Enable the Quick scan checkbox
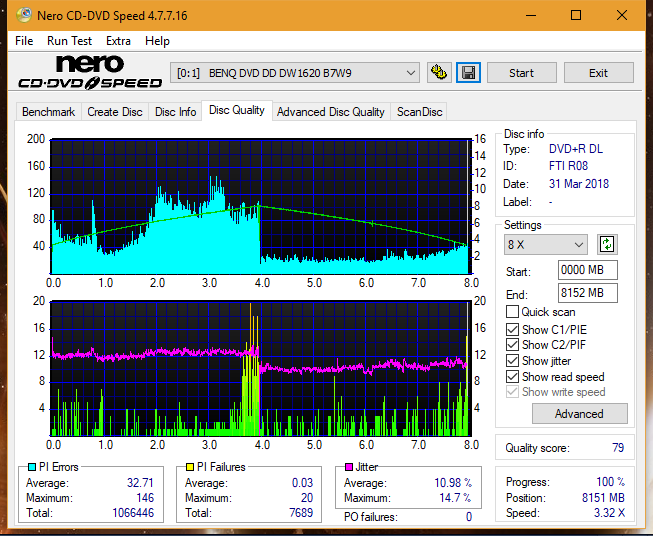The image size is (653, 536). (512, 312)
